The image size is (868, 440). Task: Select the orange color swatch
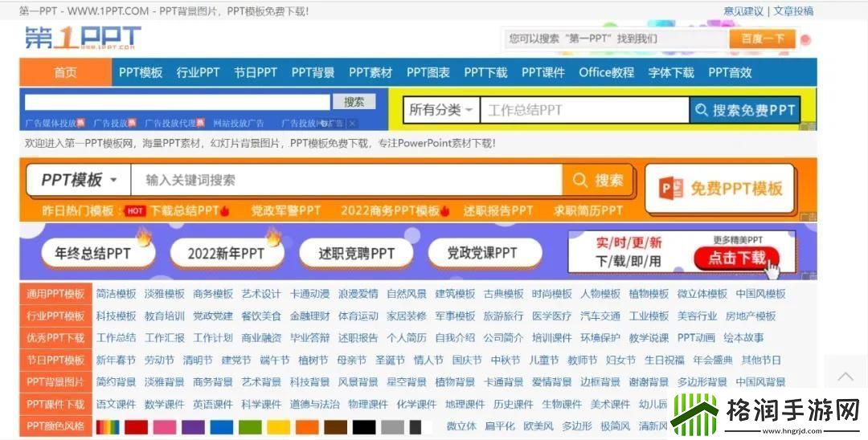[307, 426]
